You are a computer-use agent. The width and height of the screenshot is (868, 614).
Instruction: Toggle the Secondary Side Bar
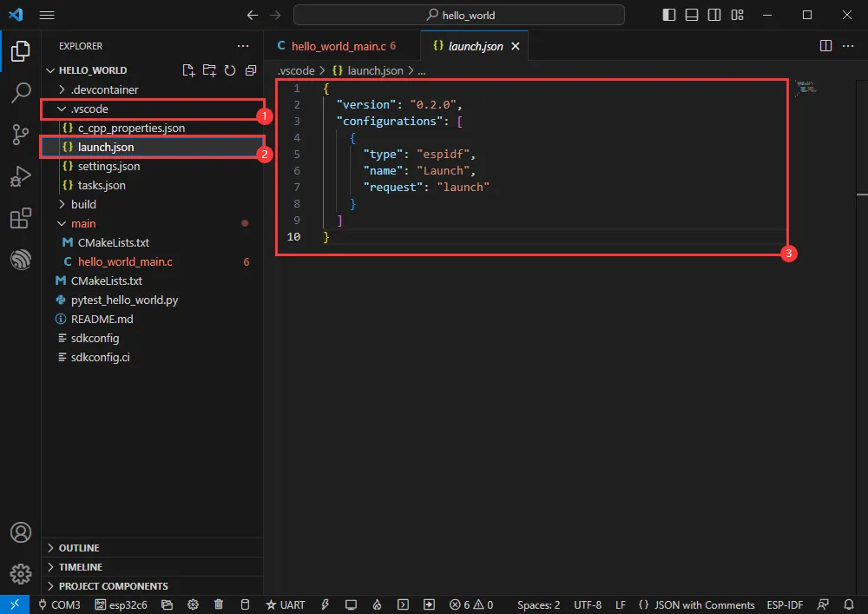[x=714, y=15]
